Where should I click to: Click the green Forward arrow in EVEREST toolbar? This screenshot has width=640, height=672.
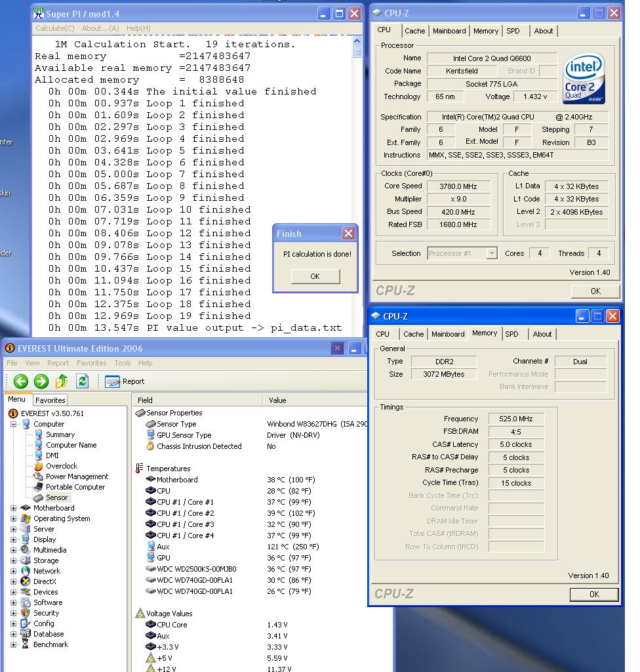pyautogui.click(x=41, y=381)
